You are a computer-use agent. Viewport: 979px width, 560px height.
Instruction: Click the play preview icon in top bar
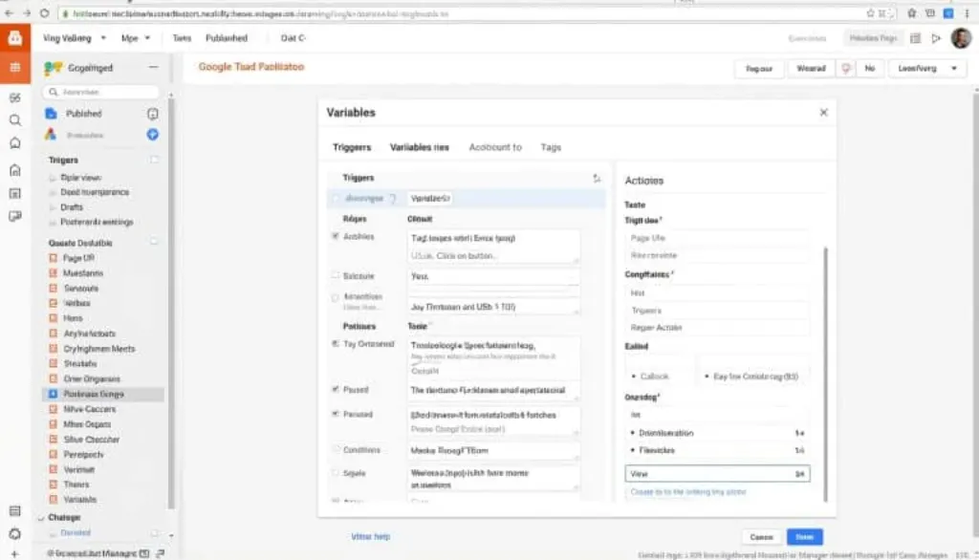936,39
